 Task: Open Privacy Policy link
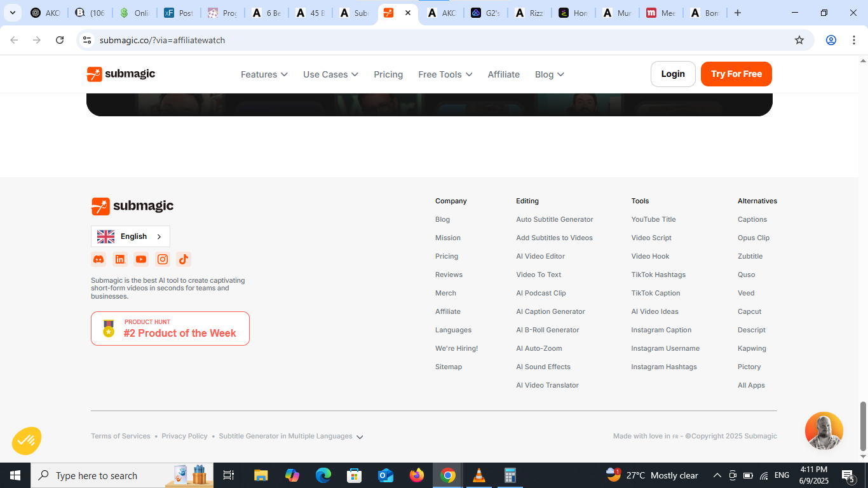184,437
